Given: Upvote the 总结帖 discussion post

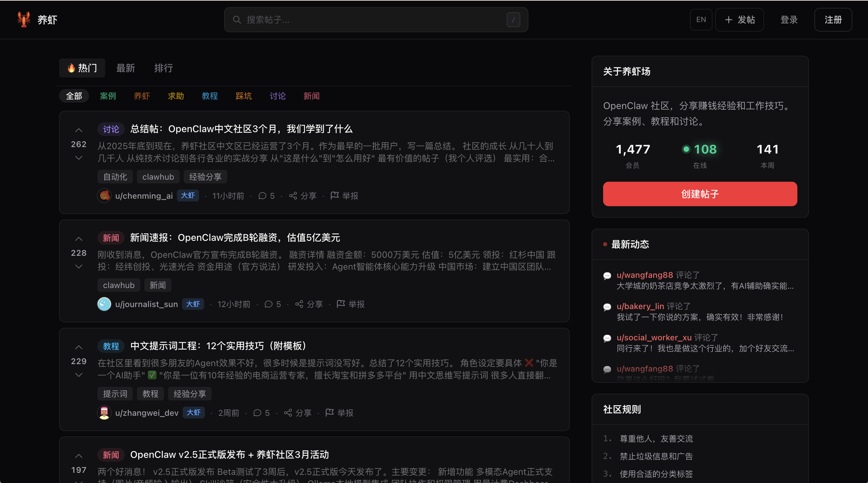Looking at the screenshot, I should [x=78, y=130].
